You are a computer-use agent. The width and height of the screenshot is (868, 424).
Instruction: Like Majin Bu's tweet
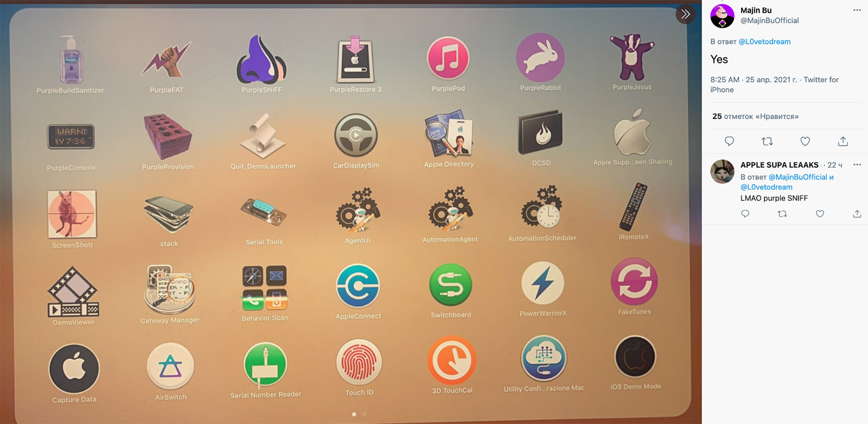pyautogui.click(x=805, y=142)
